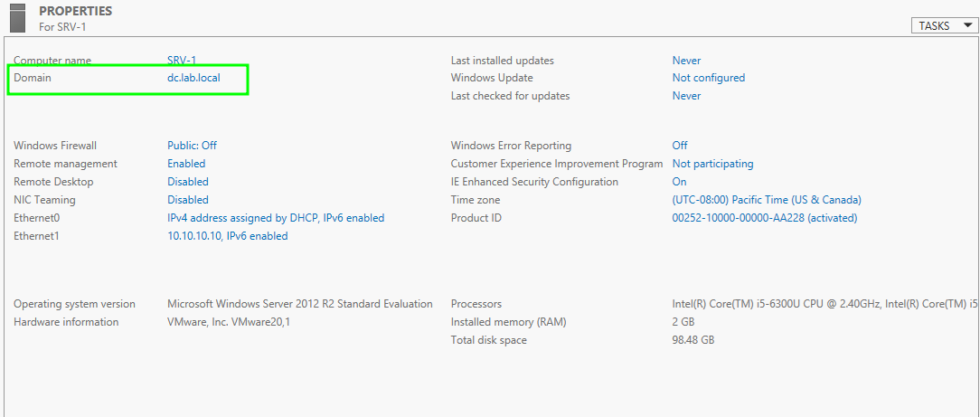
Task: Click Windows Firewall Public: Off link
Action: tap(192, 146)
